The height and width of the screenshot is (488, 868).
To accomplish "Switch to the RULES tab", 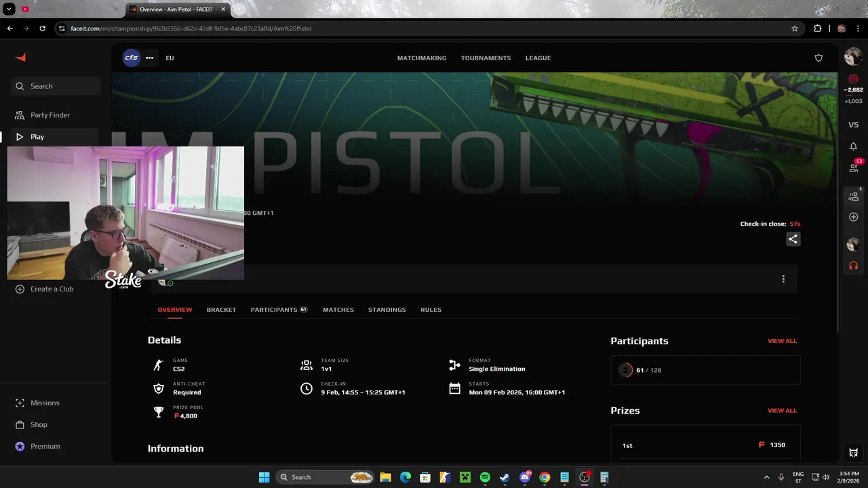I will point(431,310).
